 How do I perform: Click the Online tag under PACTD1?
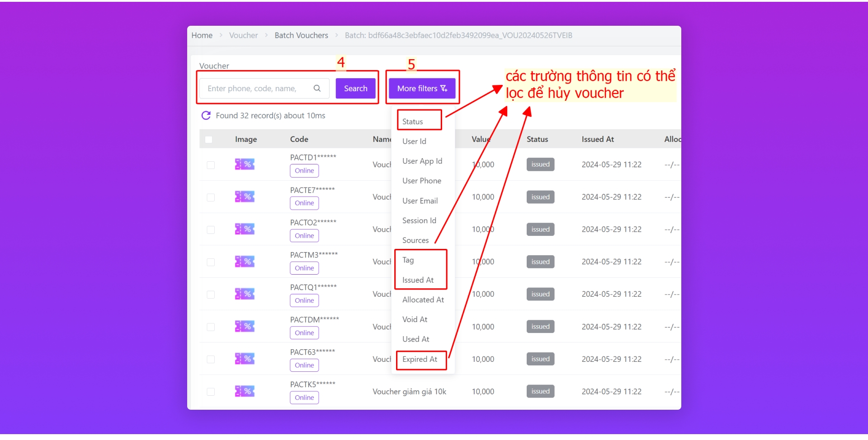[304, 171]
